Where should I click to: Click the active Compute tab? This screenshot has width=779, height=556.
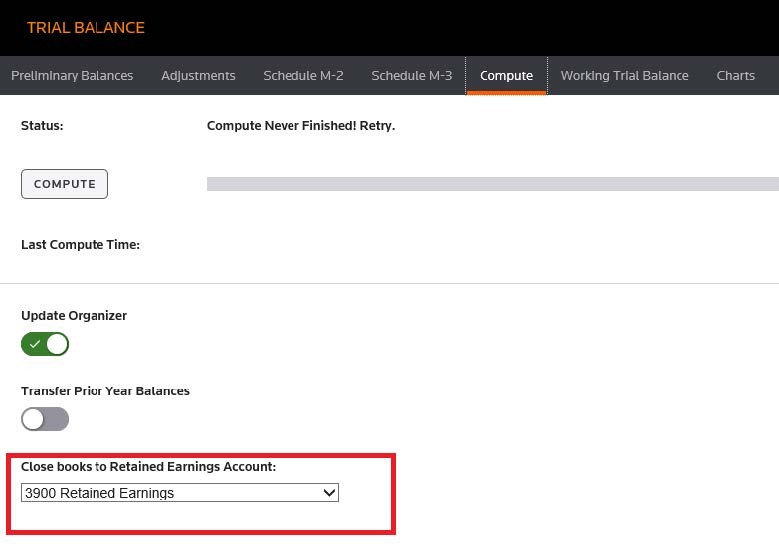(506, 75)
